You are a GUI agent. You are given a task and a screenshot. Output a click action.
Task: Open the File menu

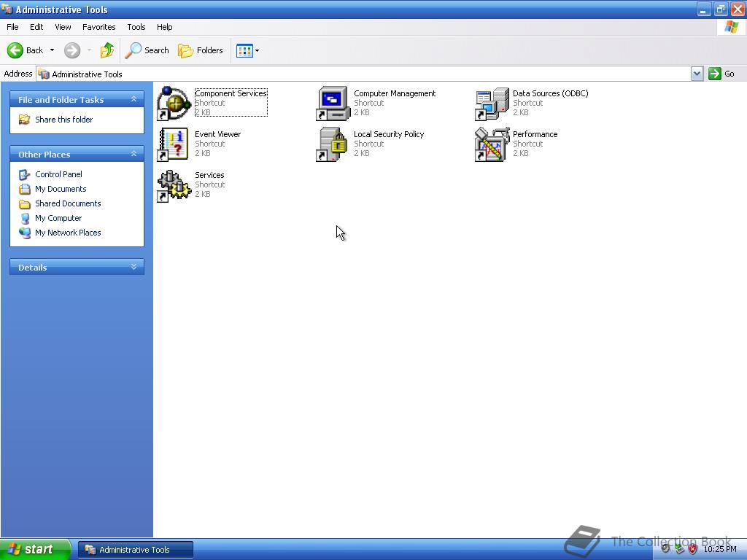point(12,27)
